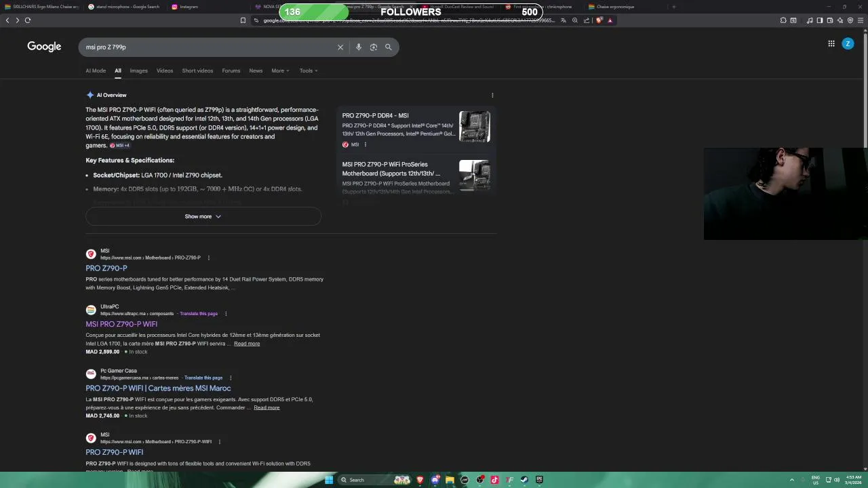Image resolution: width=868 pixels, height=488 pixels.
Task: Open Search by image (Lens) icon
Action: (374, 47)
